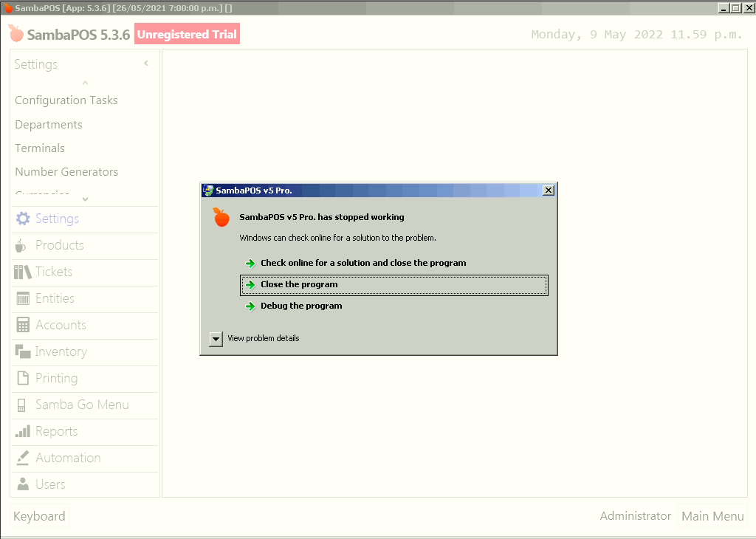The height and width of the screenshot is (539, 756).
Task: Click the Users person icon
Action: click(23, 484)
